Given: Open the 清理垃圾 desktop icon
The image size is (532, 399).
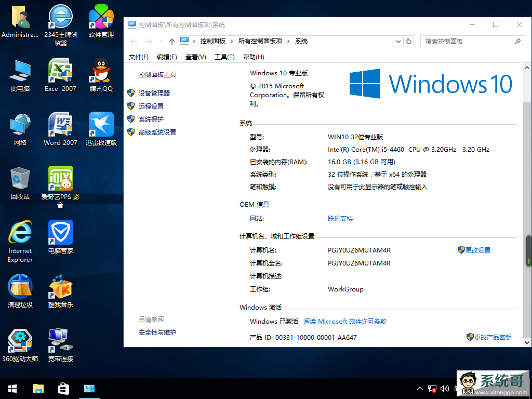Looking at the screenshot, I should [20, 292].
